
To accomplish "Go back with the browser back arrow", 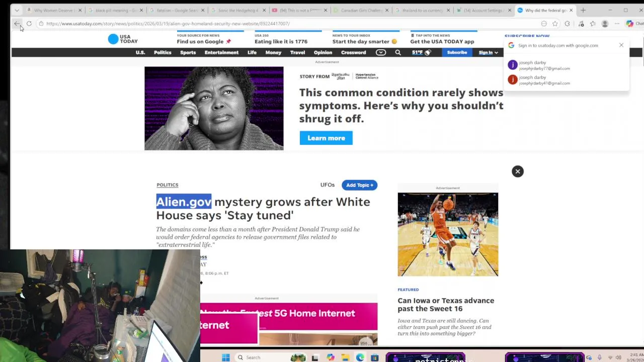I will pyautogui.click(x=17, y=24).
